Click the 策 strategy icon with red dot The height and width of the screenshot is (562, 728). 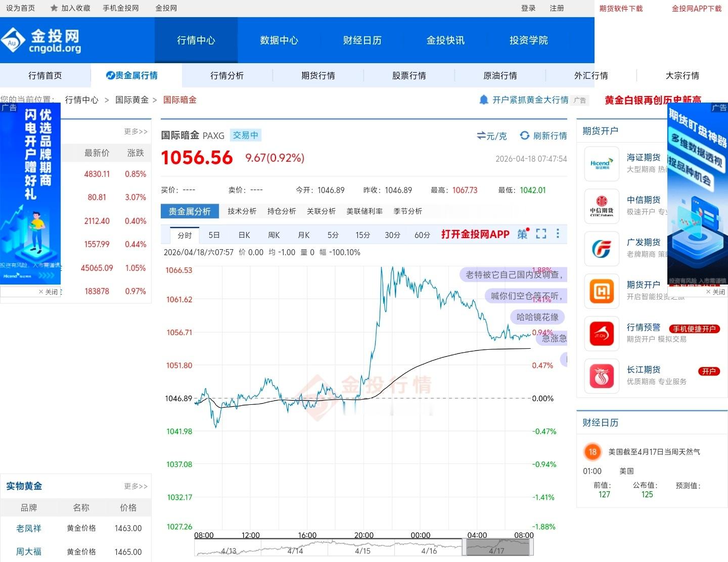521,234
